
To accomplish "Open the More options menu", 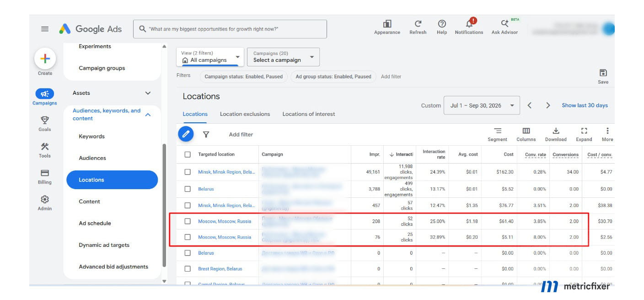I will coord(607,135).
